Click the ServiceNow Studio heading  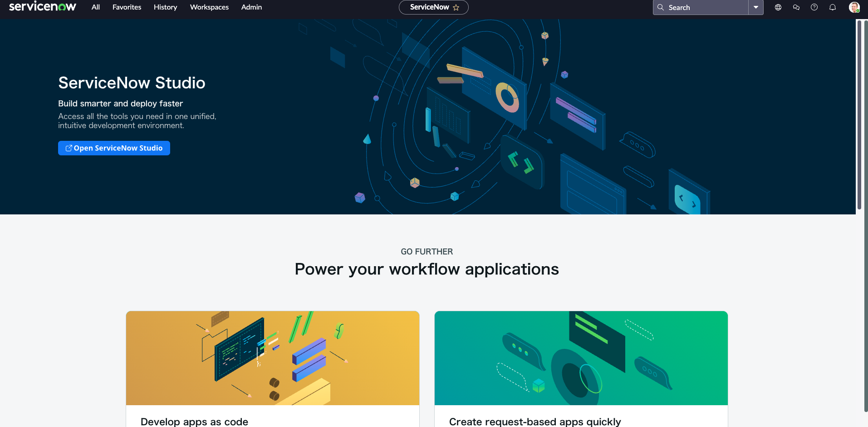click(x=132, y=83)
